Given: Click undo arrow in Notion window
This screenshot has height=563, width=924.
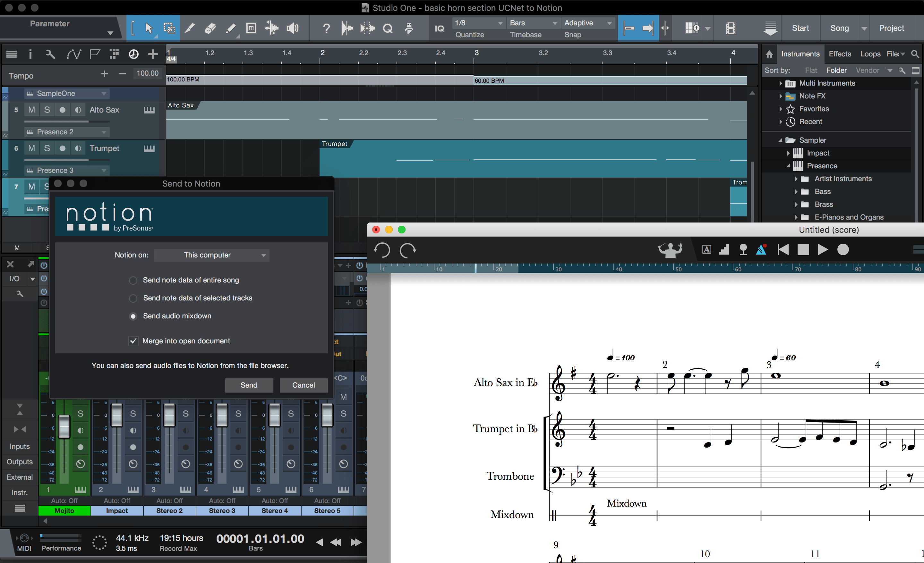Looking at the screenshot, I should (x=382, y=250).
